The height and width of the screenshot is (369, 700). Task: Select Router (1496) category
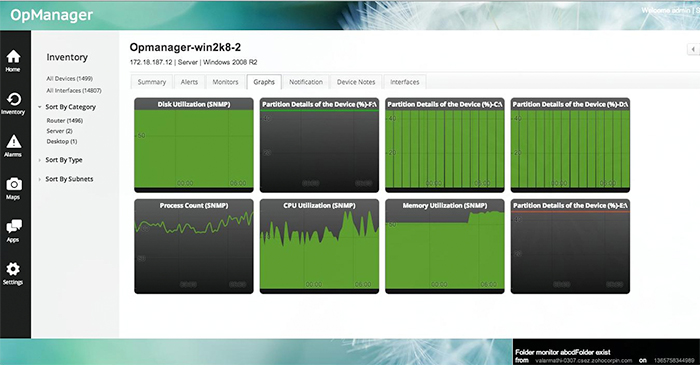(65, 120)
